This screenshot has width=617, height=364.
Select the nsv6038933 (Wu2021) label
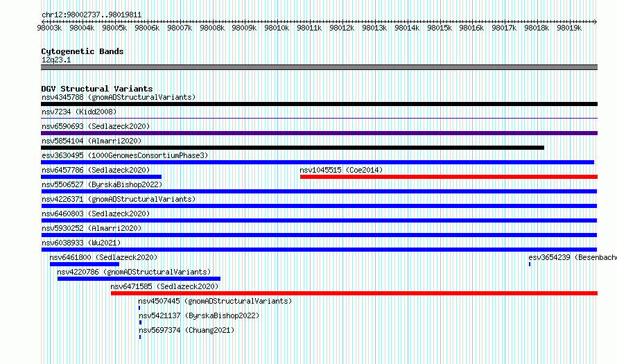pos(81,243)
